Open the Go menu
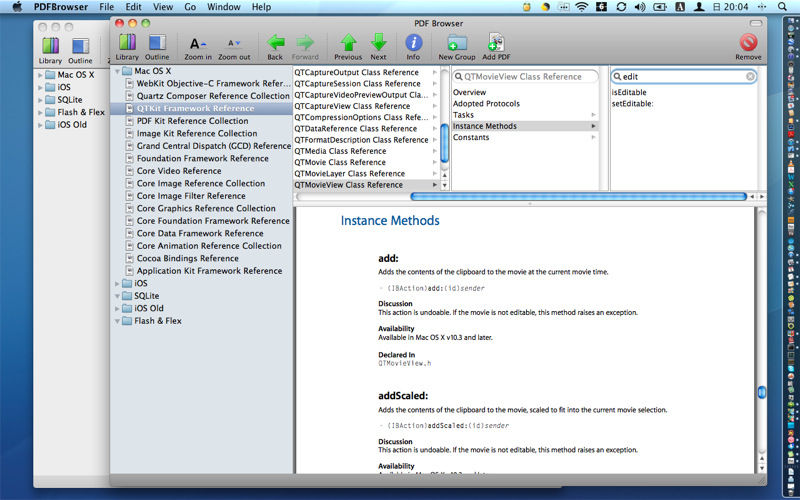Screen dimensions: 800x500 tap(190, 7)
